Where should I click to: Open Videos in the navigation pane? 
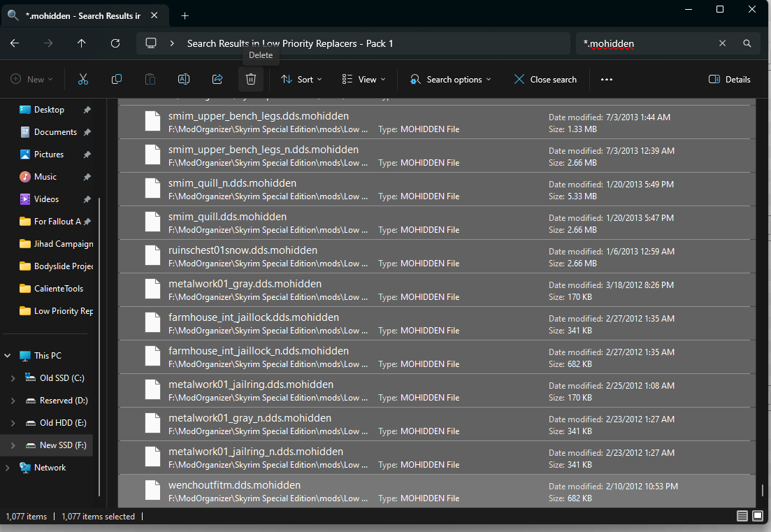pyautogui.click(x=47, y=199)
